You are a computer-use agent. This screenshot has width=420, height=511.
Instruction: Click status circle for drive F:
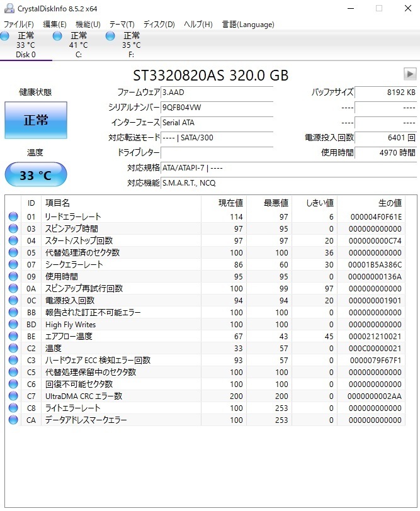point(110,36)
